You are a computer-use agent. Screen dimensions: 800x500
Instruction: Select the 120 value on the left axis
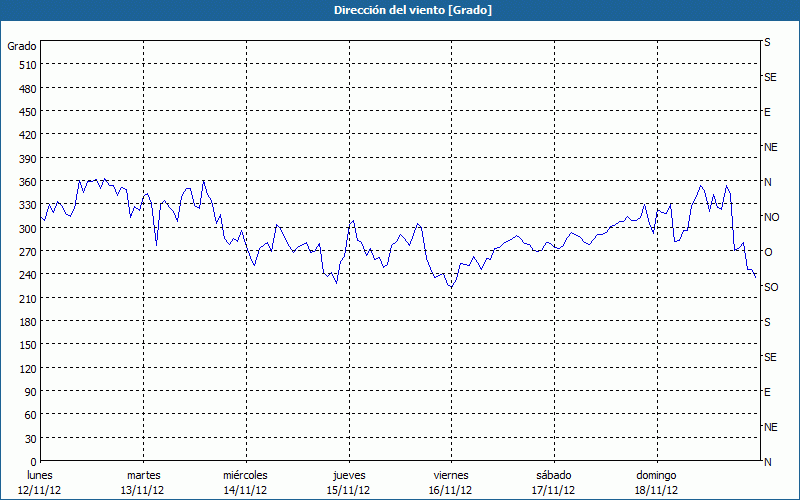coord(28,368)
